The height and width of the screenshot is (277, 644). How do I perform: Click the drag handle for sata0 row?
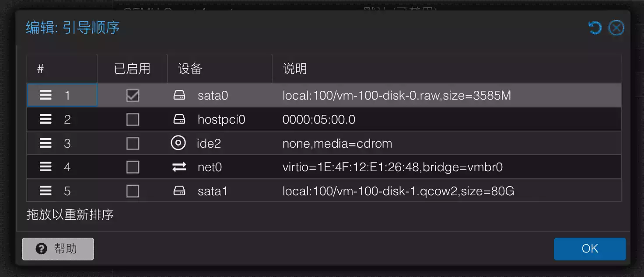45,95
